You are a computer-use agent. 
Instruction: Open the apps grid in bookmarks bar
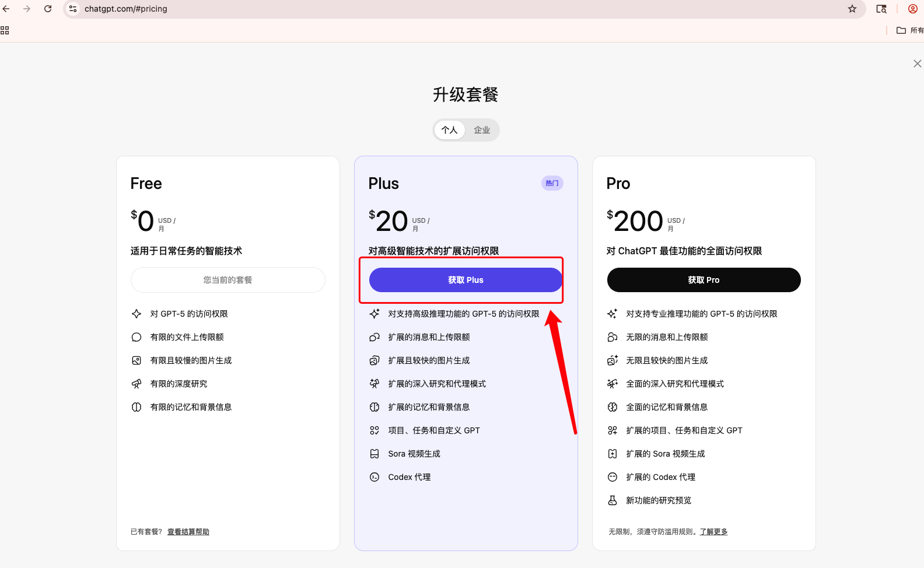click(x=5, y=30)
